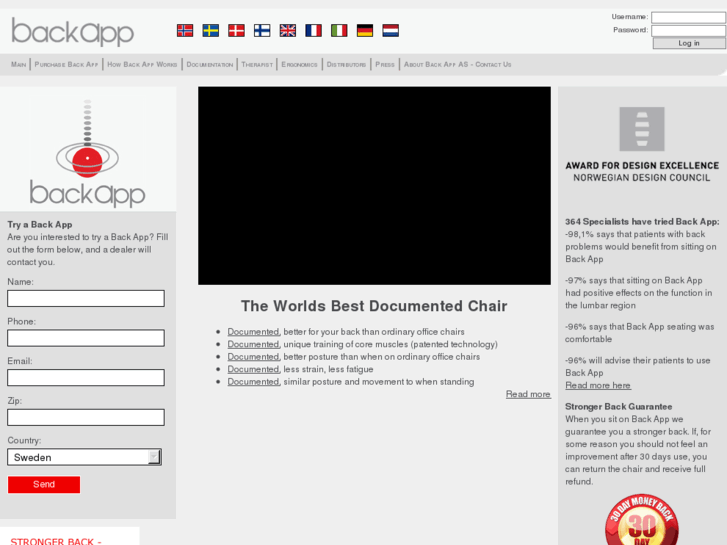Viewport: 727px width, 545px height.
Task: Click the Stronger Back Guarantee heading
Action: click(x=619, y=407)
